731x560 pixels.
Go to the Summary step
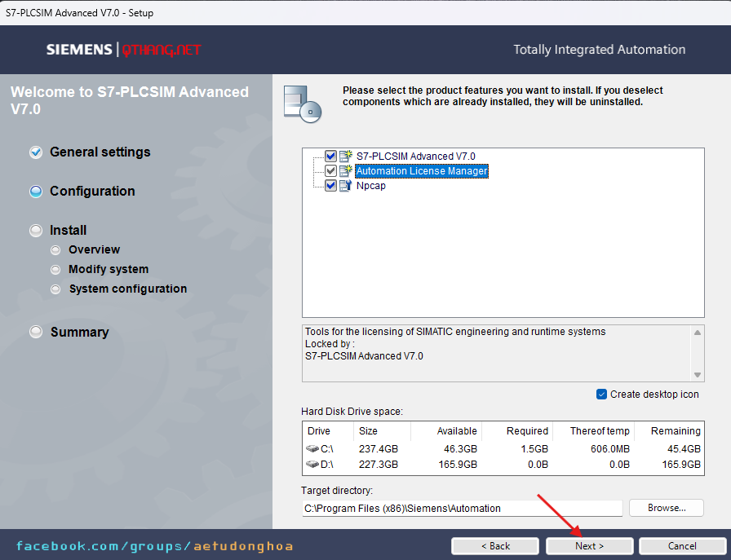79,332
